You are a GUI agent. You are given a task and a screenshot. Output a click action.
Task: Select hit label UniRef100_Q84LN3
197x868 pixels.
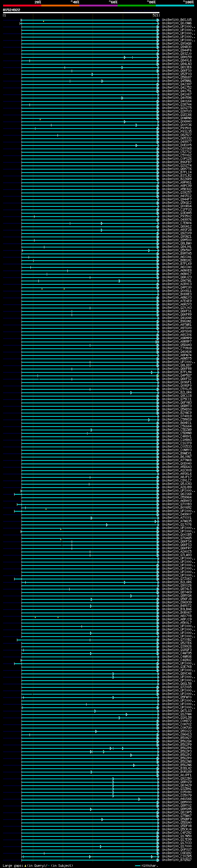pyautogui.click(x=176, y=64)
